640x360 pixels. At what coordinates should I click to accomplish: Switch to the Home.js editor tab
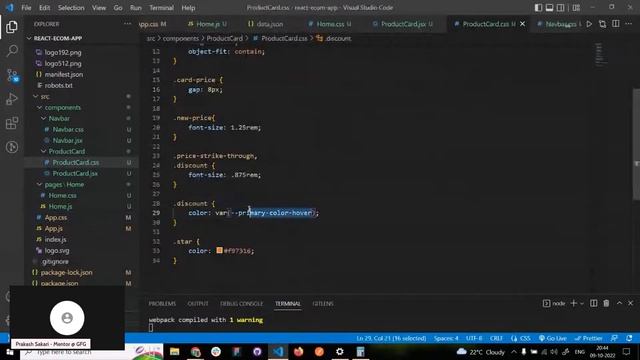click(x=207, y=24)
